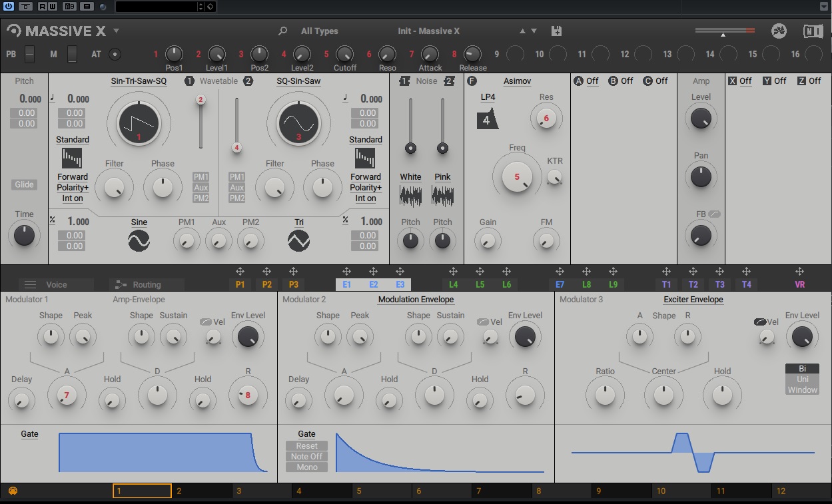Screen dimensions: 832x504
Task: Click the filter Freq cutoff knob
Action: [x=517, y=176]
